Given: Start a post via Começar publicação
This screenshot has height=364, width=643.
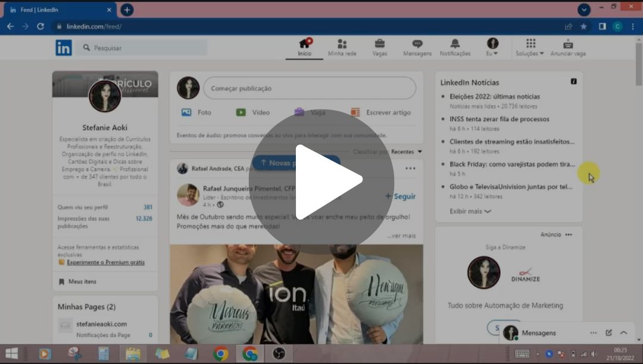Looking at the screenshot, I should point(310,88).
